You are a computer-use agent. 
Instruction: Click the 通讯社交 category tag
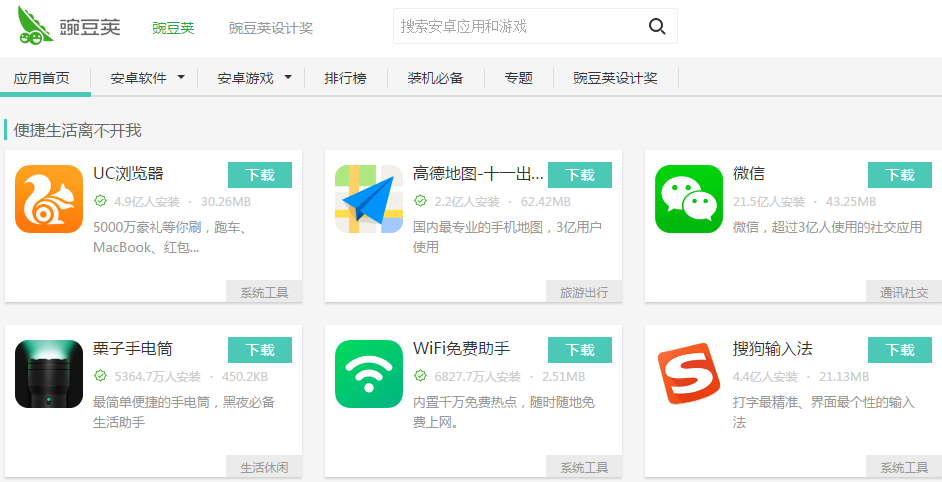coord(904,292)
